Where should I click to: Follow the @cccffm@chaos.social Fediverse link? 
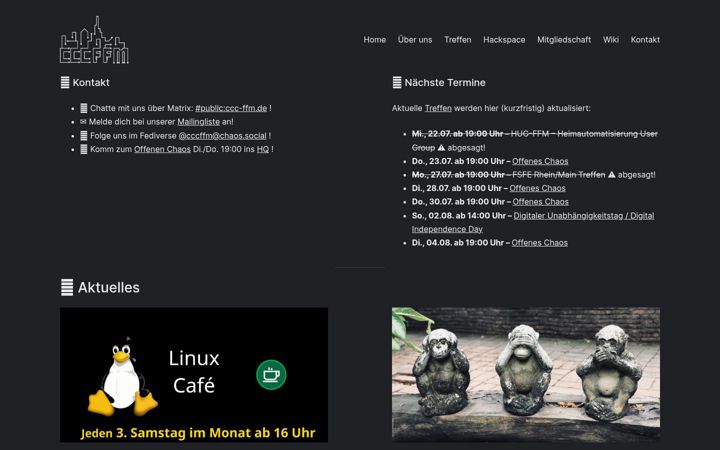point(222,136)
